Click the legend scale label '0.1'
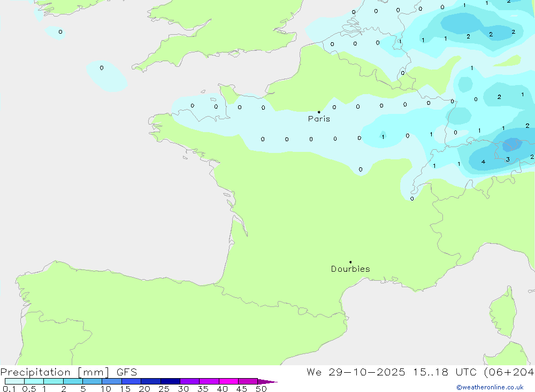Viewport: 535px width, 392px height. [9, 389]
